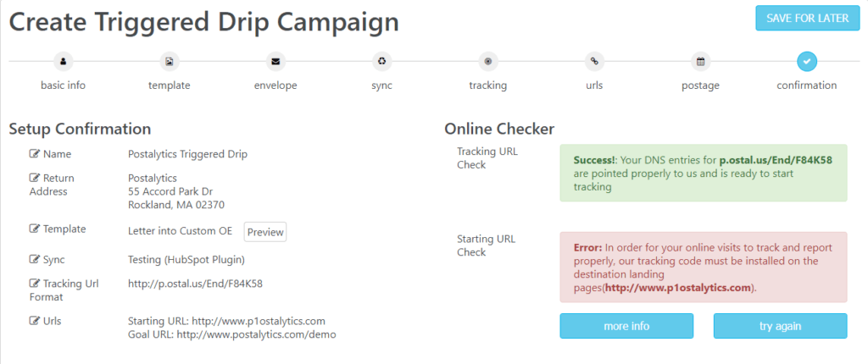Go to the envelope step icon
Screen dimensions: 868x364
tap(275, 62)
